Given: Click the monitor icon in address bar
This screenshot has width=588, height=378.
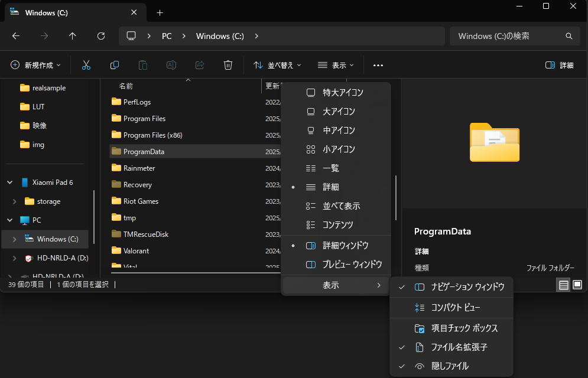Looking at the screenshot, I should 131,36.
